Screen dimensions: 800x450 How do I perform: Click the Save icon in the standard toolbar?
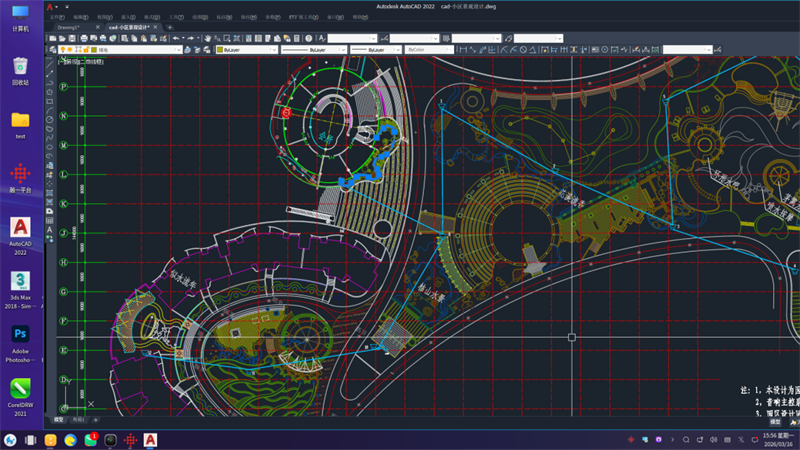coord(73,38)
